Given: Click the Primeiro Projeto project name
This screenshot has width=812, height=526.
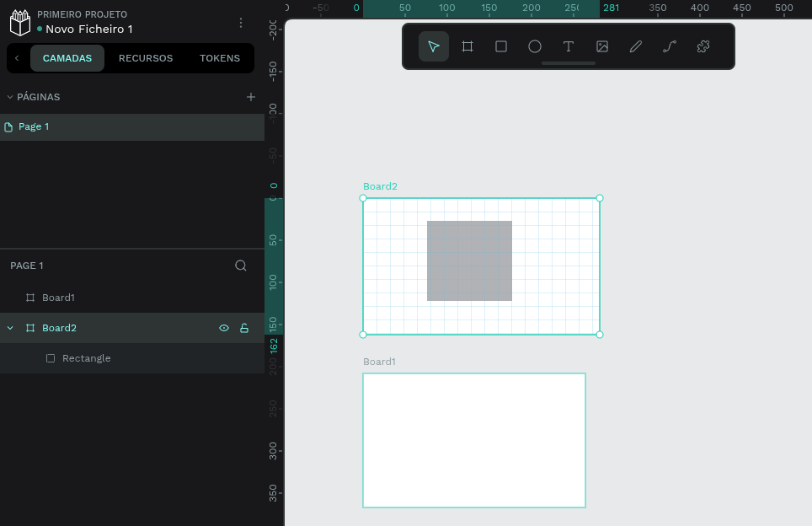Looking at the screenshot, I should (82, 14).
